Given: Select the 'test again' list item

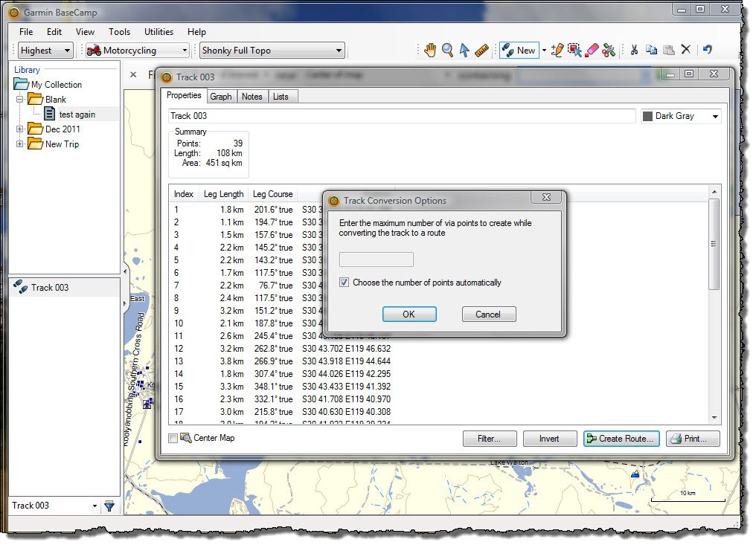Looking at the screenshot, I should coord(77,115).
